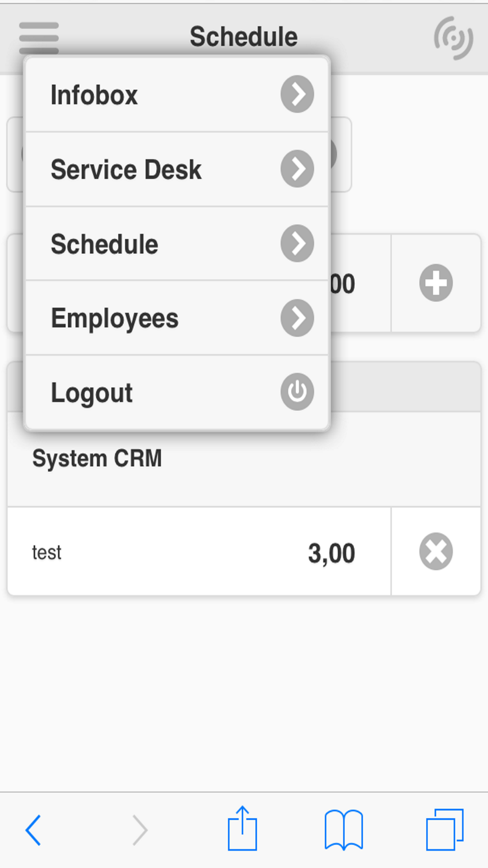This screenshot has height=868, width=488.
Task: Click Safari forward arrow
Action: [140, 829]
